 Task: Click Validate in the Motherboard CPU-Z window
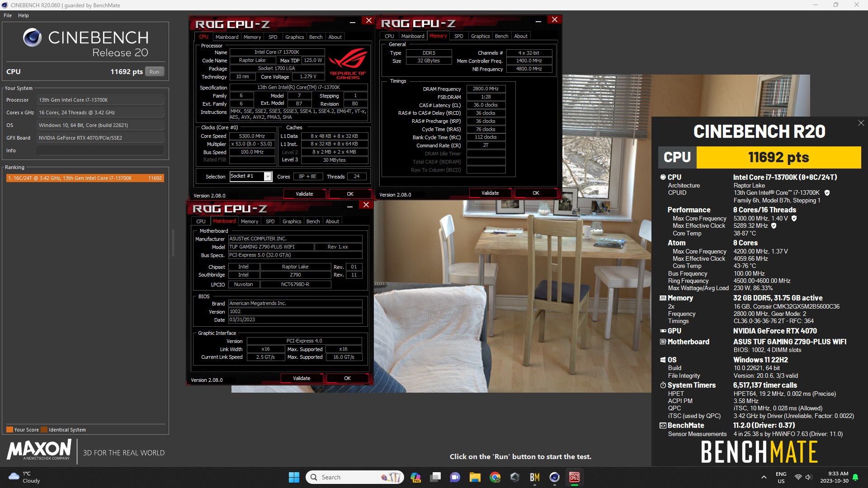[x=302, y=378]
